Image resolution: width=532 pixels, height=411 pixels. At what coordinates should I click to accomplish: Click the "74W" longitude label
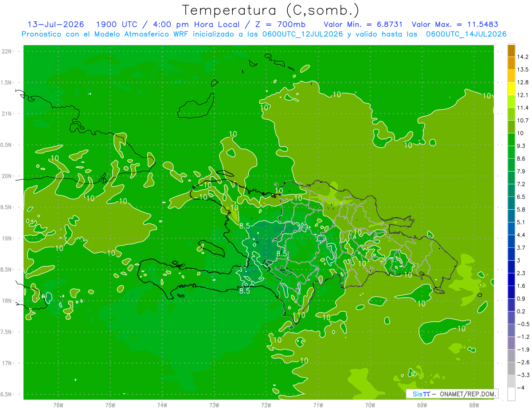(x=162, y=405)
